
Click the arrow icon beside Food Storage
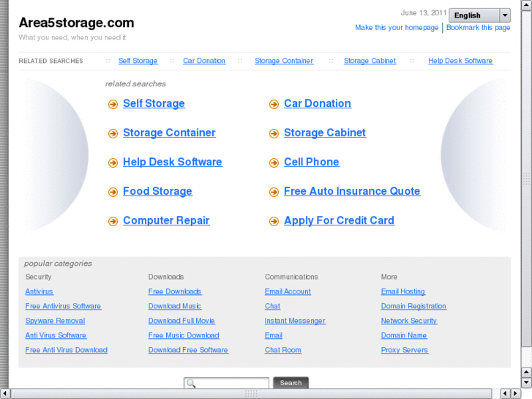(x=113, y=193)
